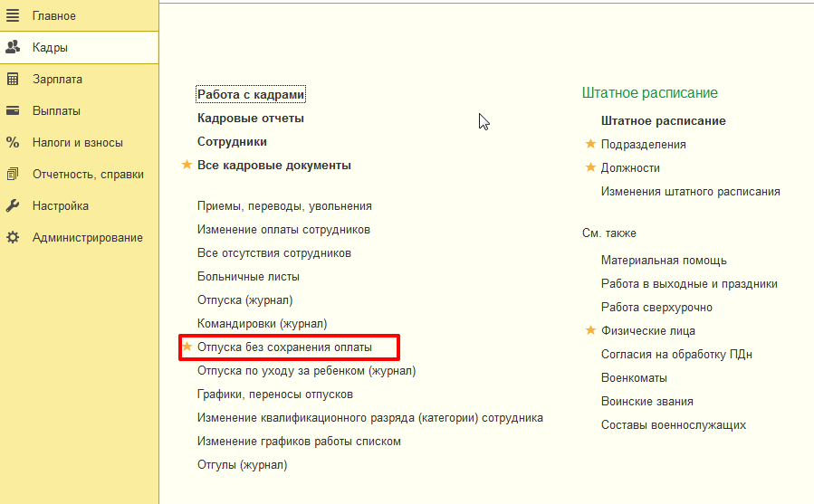This screenshot has width=814, height=504.
Task: Open Отпуска без сохранения оплаты
Action: coord(284,347)
